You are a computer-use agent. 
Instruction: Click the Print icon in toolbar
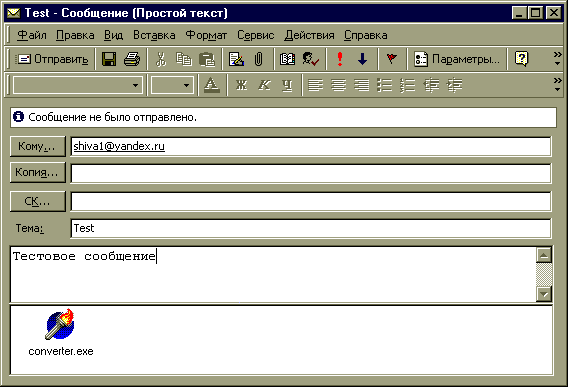click(132, 59)
